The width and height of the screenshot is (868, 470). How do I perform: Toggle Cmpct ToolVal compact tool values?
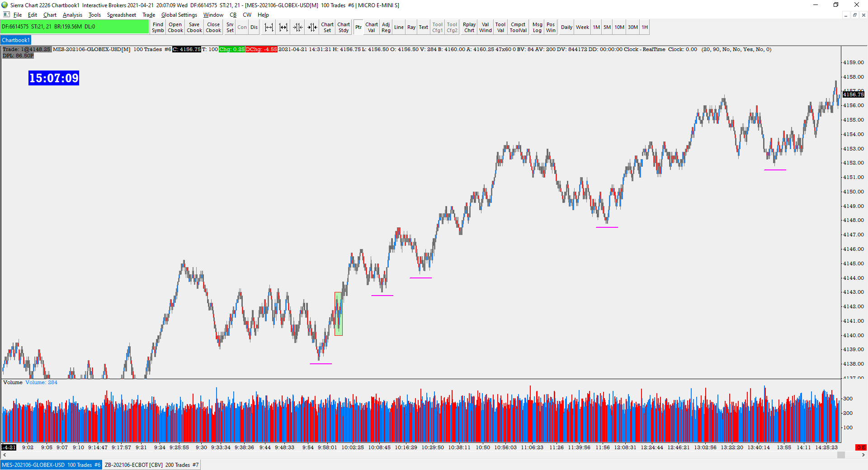coord(518,27)
